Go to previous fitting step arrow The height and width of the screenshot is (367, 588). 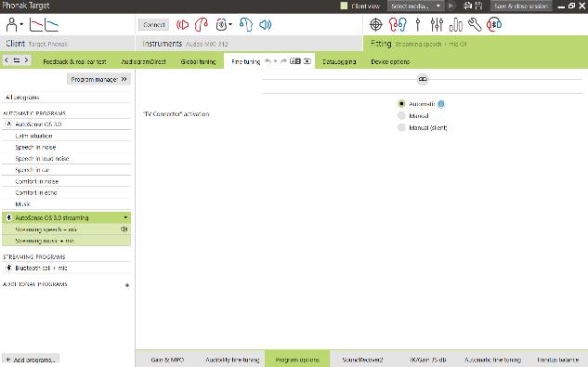click(7, 60)
